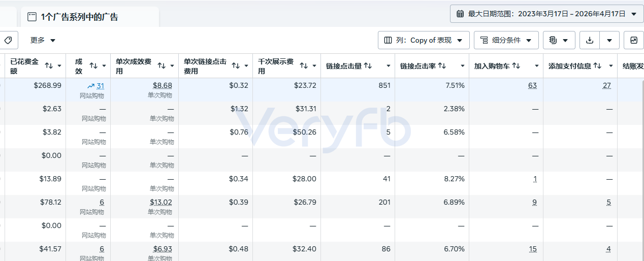Click the $78.12 amount spent cell
This screenshot has width=644, height=261.
51,202
